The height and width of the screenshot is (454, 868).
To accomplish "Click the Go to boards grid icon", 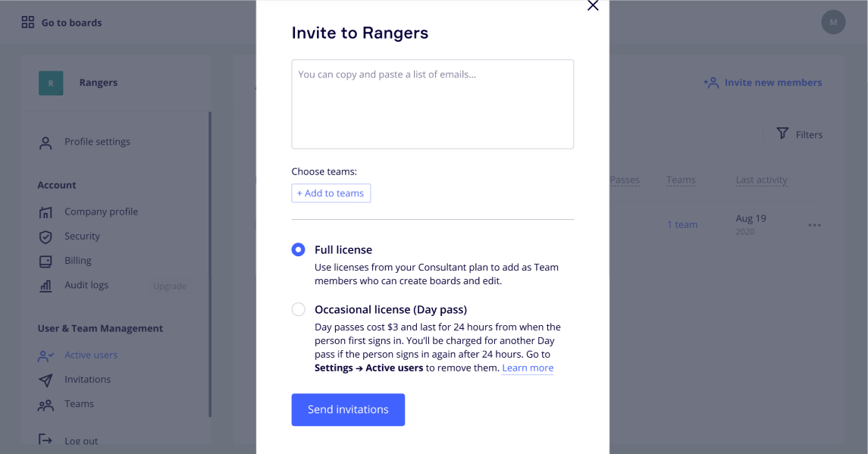I will pyautogui.click(x=28, y=23).
